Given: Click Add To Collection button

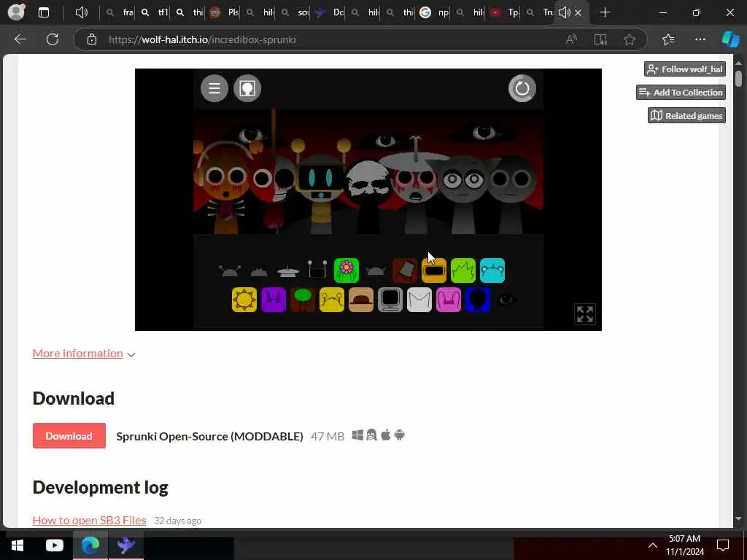Looking at the screenshot, I should click(681, 93).
